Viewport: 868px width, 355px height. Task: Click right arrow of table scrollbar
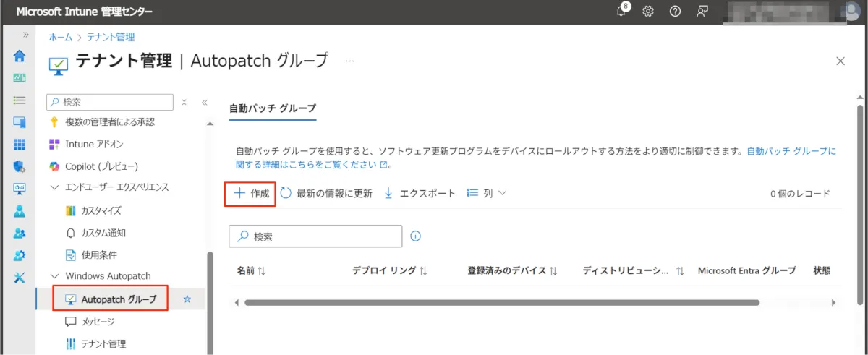pos(833,302)
